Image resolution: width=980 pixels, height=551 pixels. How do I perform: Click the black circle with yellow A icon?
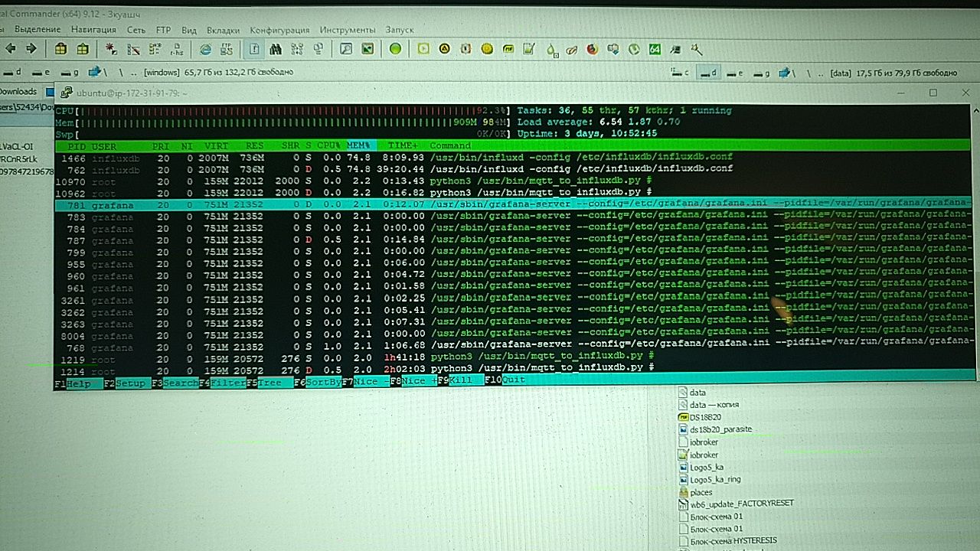pos(444,49)
